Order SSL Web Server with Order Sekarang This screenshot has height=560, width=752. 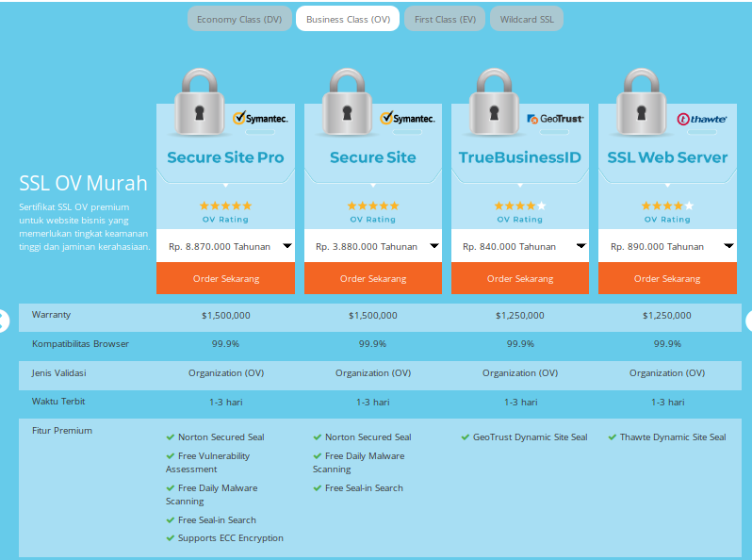tap(667, 278)
